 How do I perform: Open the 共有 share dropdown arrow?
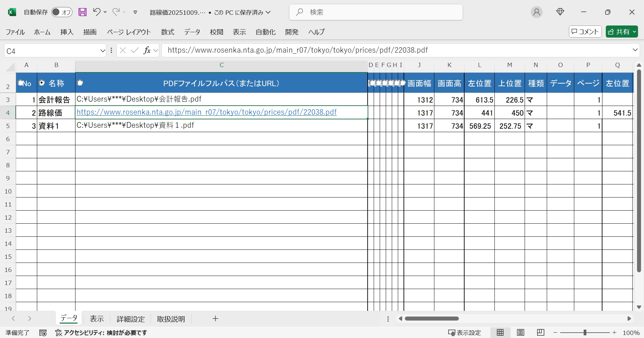634,32
